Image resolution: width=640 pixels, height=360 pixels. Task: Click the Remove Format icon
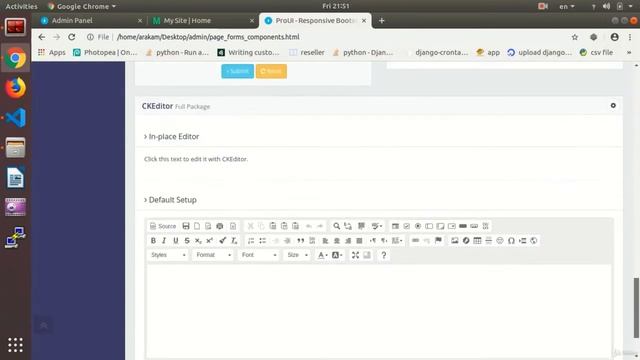point(234,241)
